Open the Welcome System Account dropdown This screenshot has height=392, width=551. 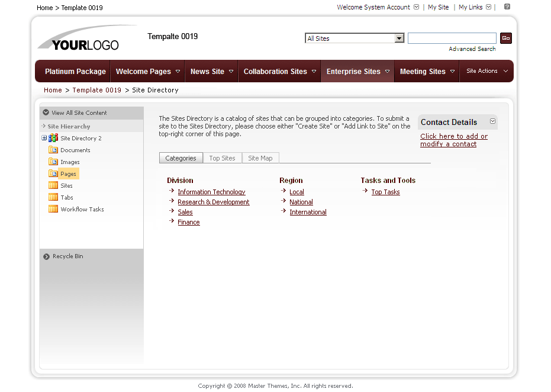[x=417, y=7]
